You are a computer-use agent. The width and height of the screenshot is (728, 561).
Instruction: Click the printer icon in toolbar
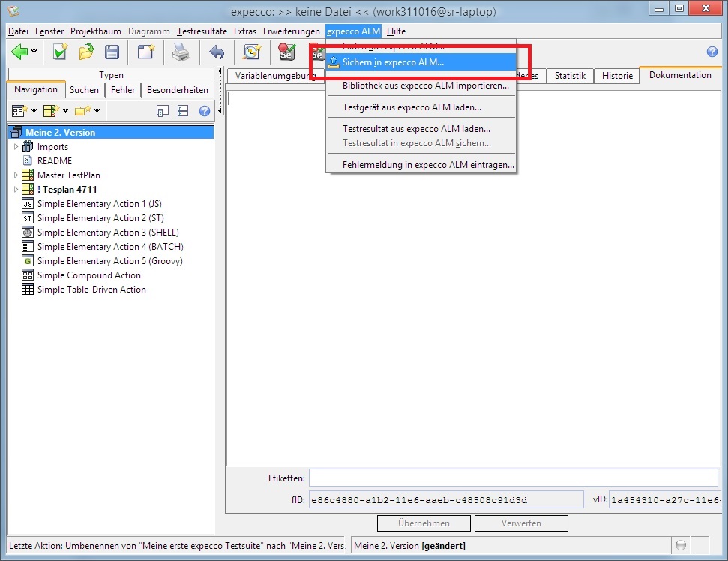pos(181,52)
